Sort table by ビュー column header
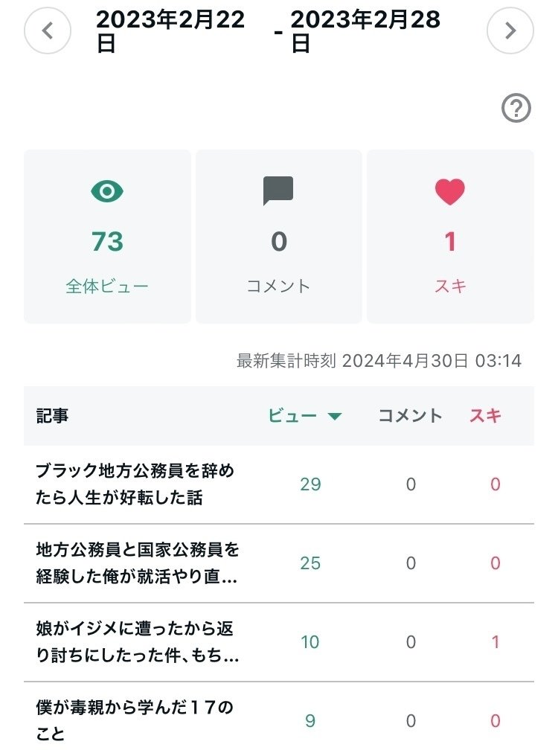Screen dimensions: 558x756 tap(293, 416)
